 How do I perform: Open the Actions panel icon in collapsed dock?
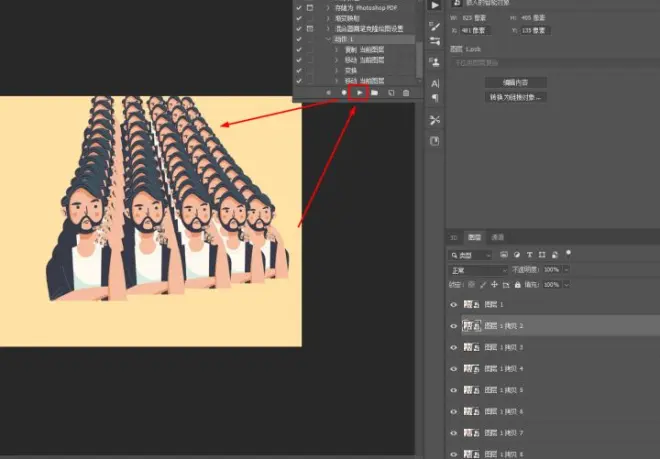435,5
